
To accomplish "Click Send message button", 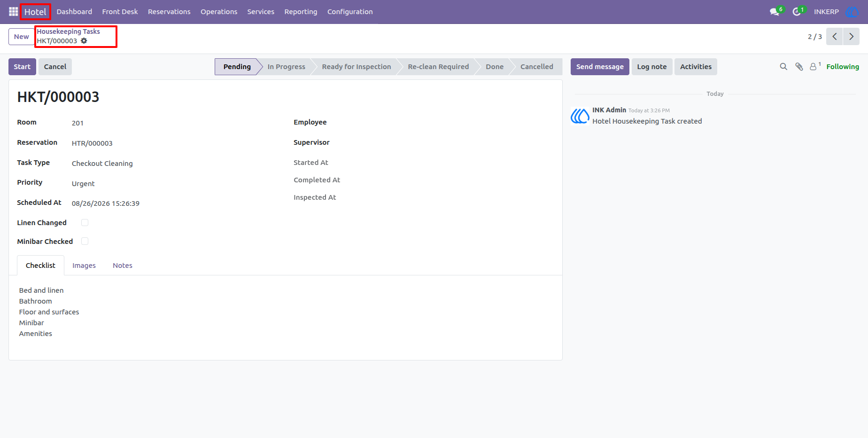I will point(600,67).
